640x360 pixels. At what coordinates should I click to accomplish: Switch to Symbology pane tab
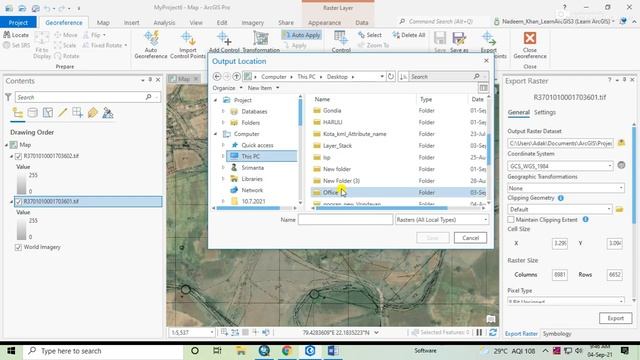tap(557, 333)
